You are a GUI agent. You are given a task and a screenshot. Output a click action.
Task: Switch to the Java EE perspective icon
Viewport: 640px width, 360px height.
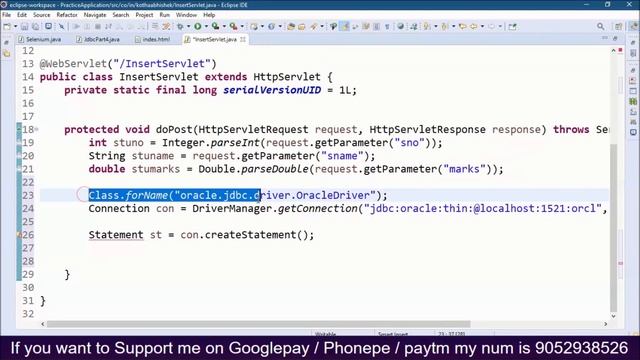click(633, 27)
